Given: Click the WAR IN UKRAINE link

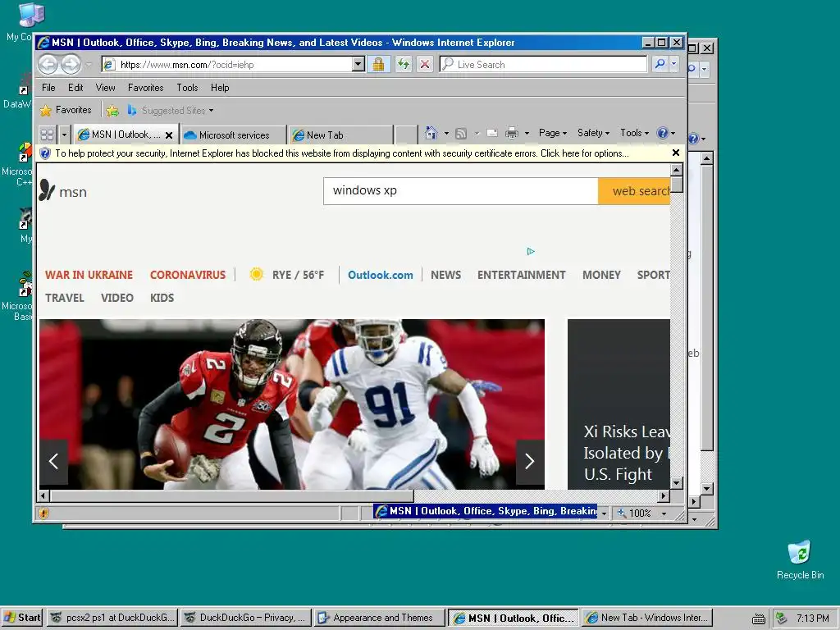Looking at the screenshot, I should [89, 275].
